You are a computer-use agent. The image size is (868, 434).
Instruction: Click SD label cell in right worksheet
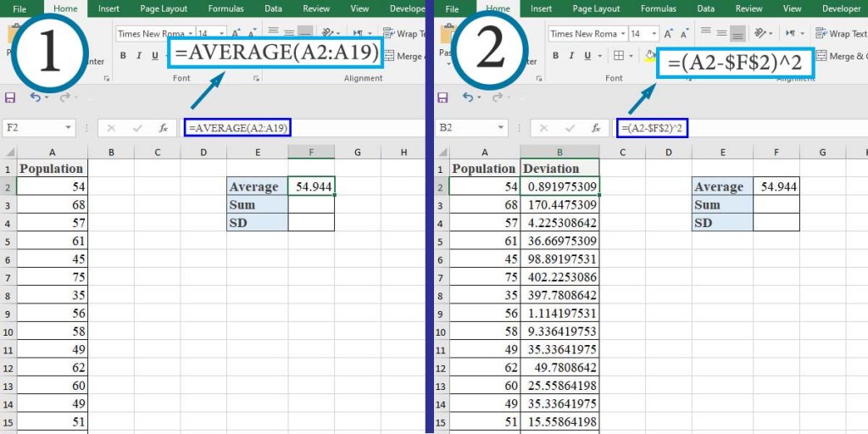click(x=722, y=223)
